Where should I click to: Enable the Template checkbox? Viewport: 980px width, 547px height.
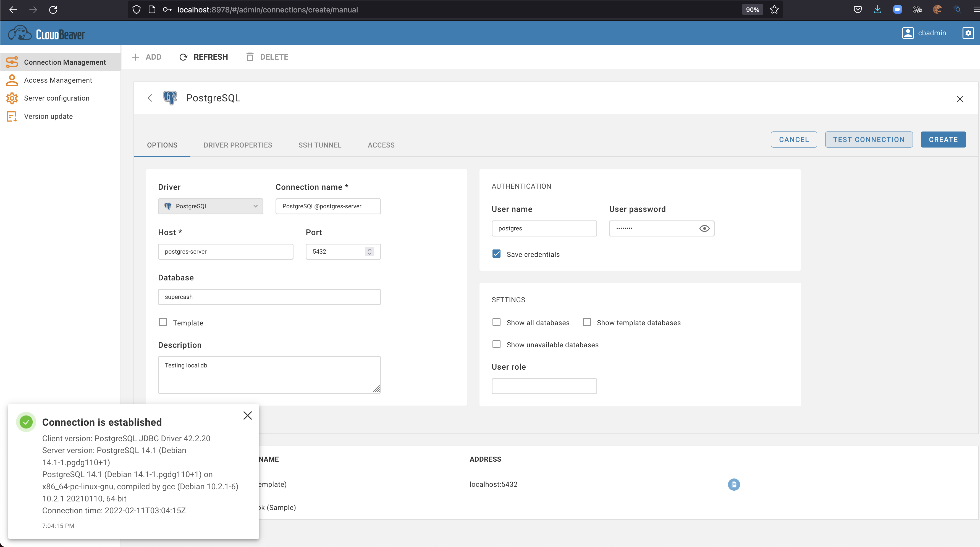(163, 322)
